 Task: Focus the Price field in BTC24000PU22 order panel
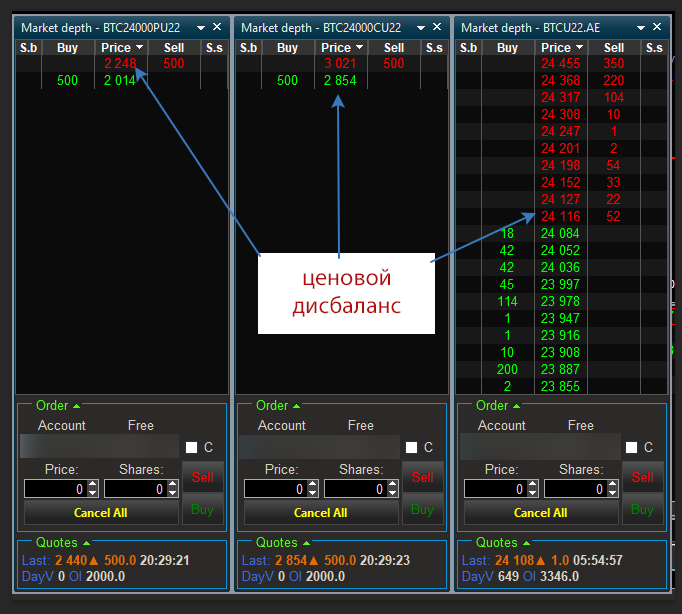pyautogui.click(x=56, y=489)
